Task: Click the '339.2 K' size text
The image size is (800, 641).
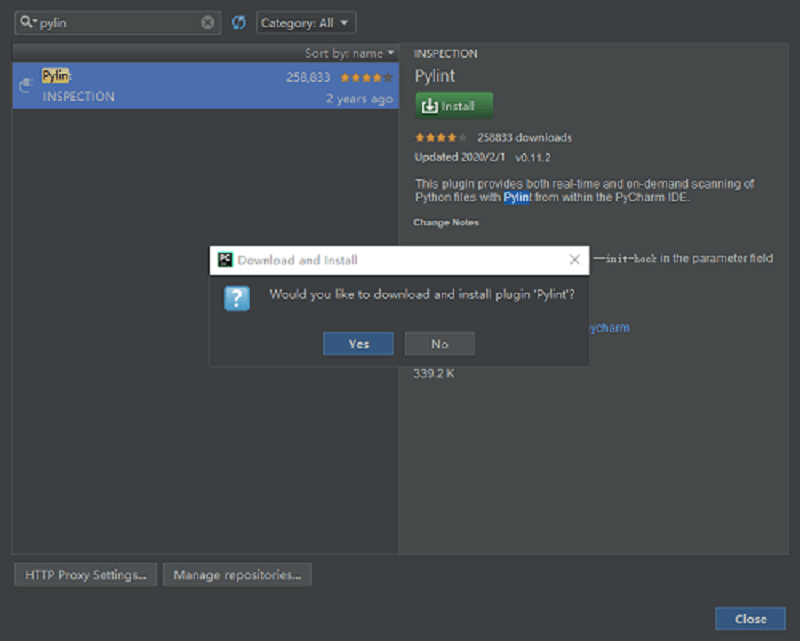Action: coord(434,374)
